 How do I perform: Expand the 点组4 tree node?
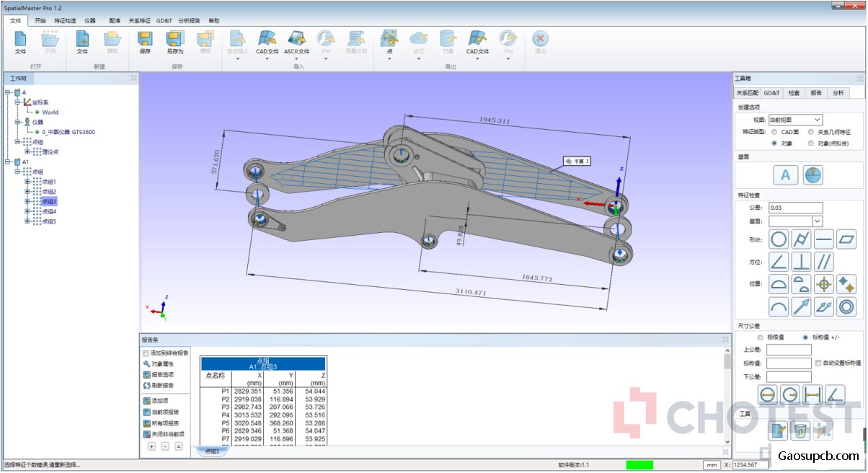[27, 211]
